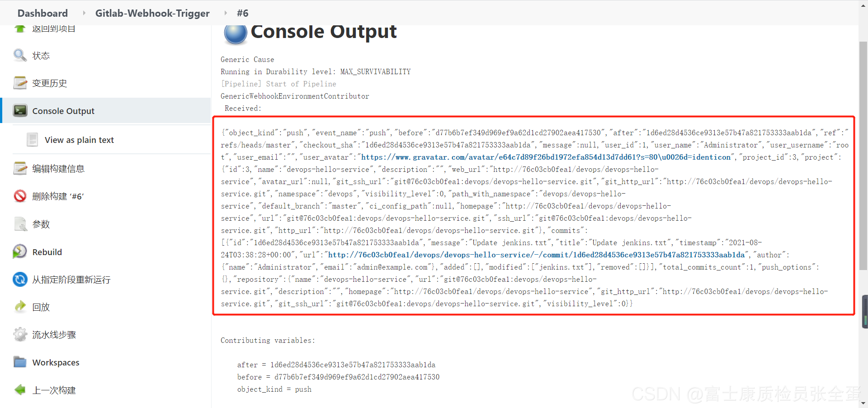This screenshot has height=408, width=868.
Task: Click the 'object_kind = push' line
Action: pyautogui.click(x=274, y=389)
